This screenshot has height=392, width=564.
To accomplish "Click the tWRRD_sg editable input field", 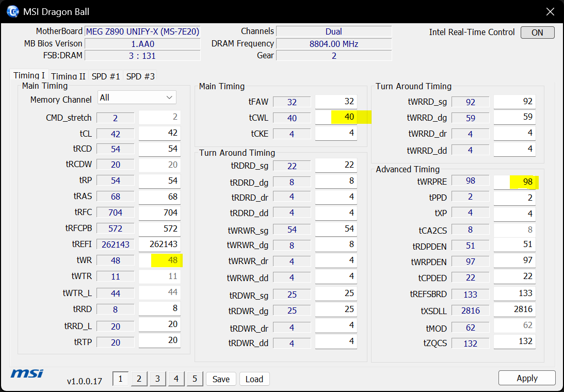I will pos(514,102).
